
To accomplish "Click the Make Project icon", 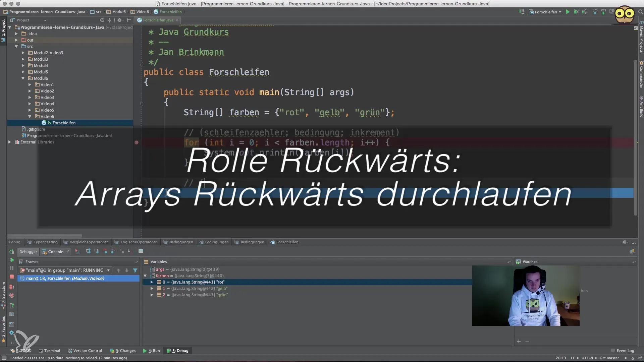I will (x=522, y=12).
